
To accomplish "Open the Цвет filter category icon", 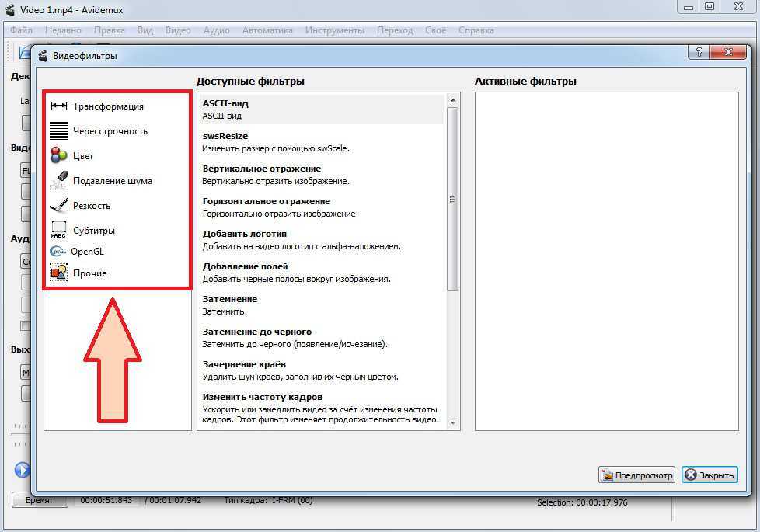I will [59, 155].
